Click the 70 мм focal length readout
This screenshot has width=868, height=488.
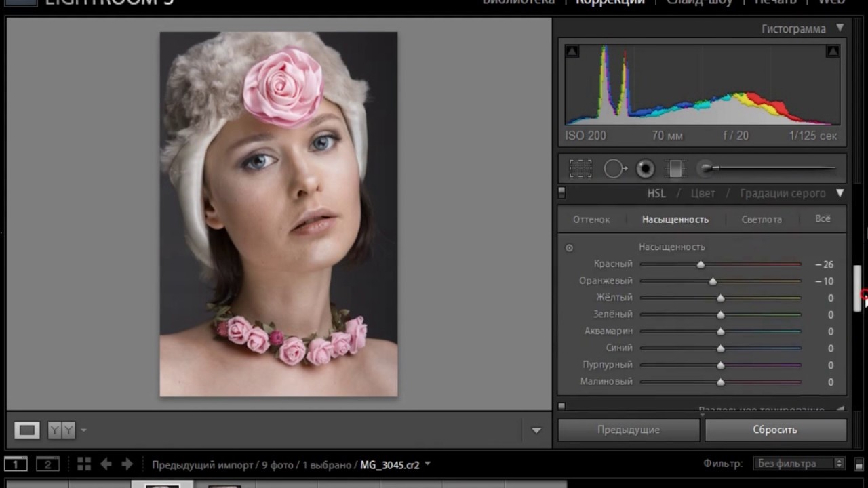(x=667, y=136)
